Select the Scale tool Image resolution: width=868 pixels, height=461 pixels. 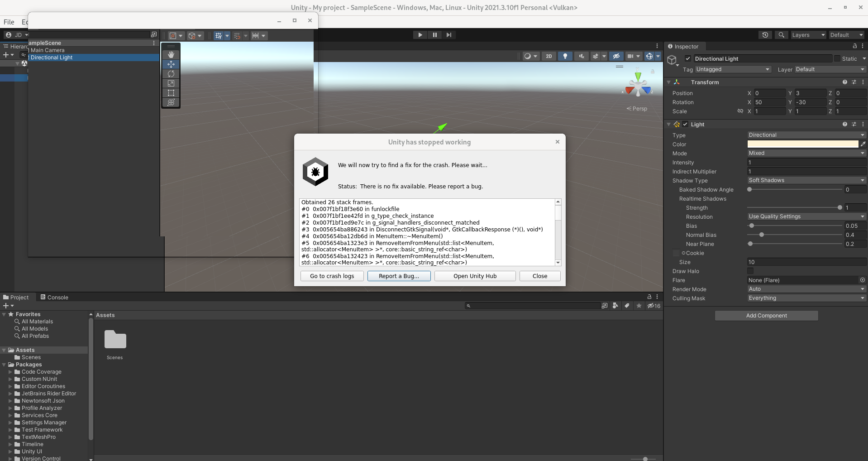(x=171, y=83)
